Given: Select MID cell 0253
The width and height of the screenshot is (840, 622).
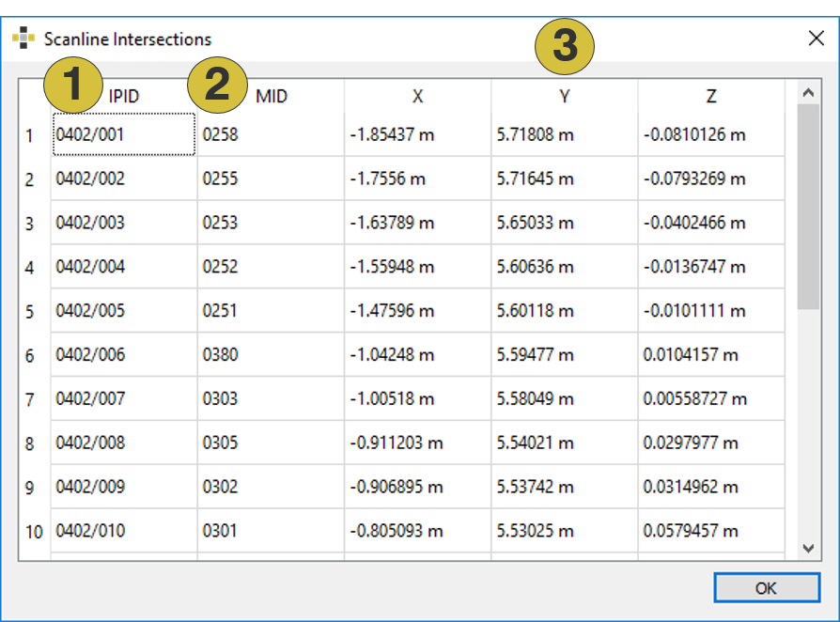Looking at the screenshot, I should [271, 223].
